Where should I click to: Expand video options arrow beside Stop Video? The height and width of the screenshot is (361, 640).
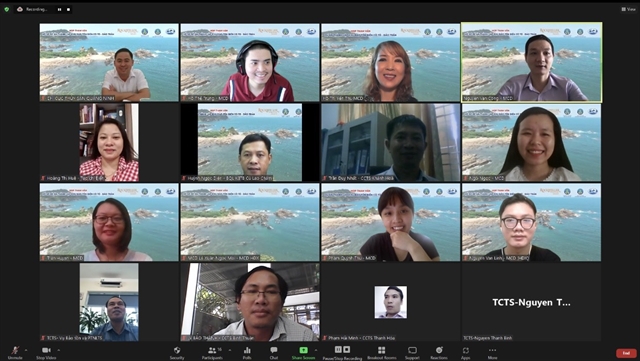click(58, 350)
